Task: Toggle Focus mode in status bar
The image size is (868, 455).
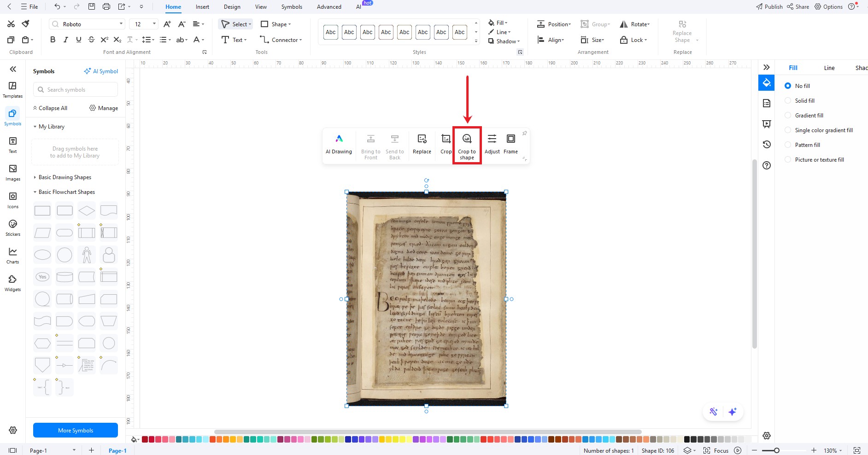Action: point(716,450)
